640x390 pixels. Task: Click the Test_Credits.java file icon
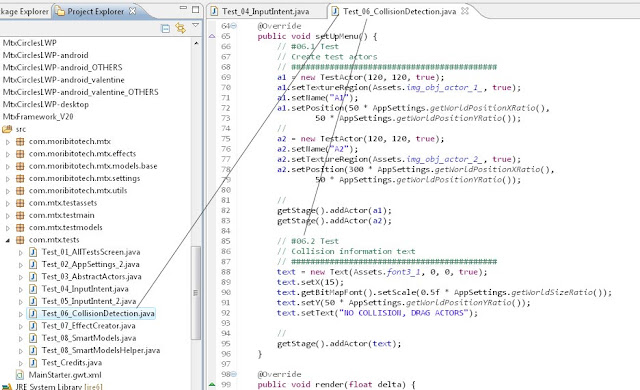coord(33,362)
